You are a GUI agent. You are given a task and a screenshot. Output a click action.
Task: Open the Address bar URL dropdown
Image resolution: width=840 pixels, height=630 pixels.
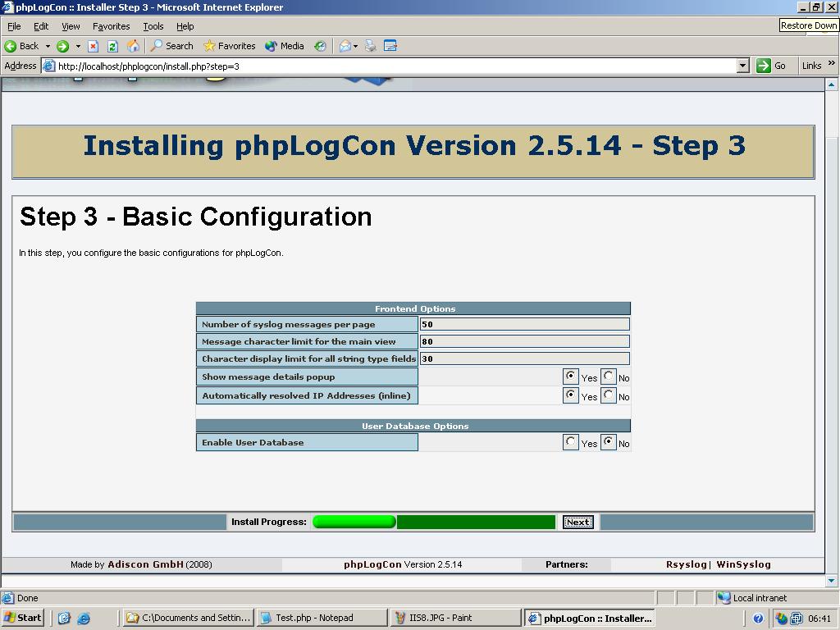point(742,66)
